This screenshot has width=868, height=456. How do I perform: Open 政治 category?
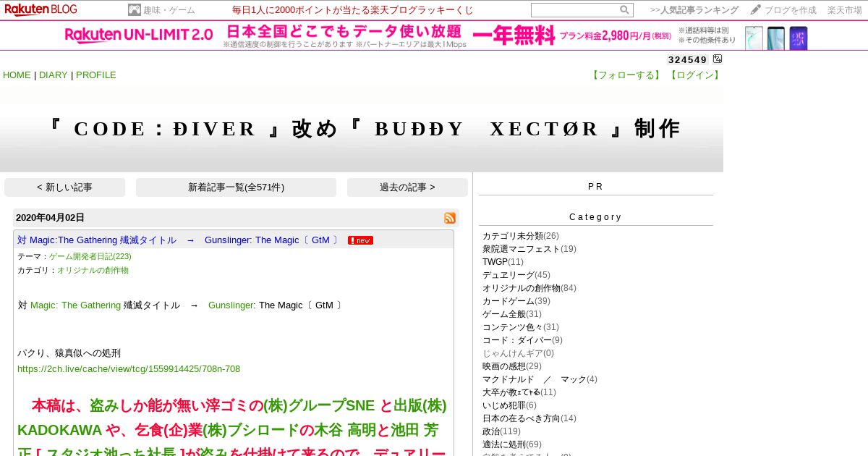491,431
